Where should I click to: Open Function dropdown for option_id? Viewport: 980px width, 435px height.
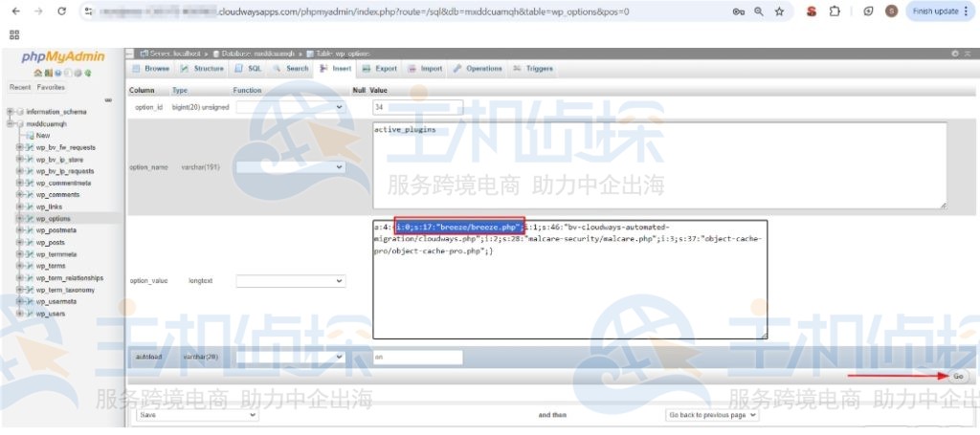pos(291,107)
